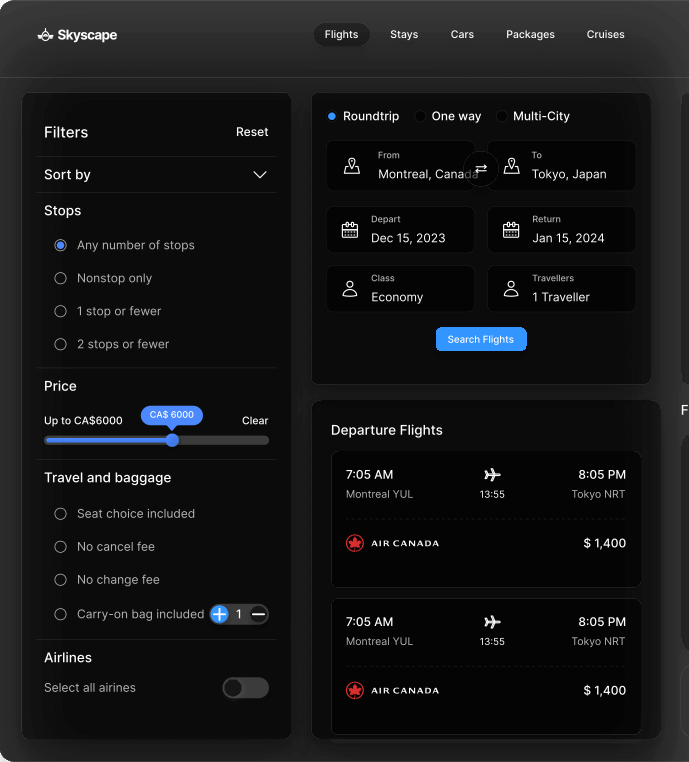Choose the One way trip type

pos(421,116)
